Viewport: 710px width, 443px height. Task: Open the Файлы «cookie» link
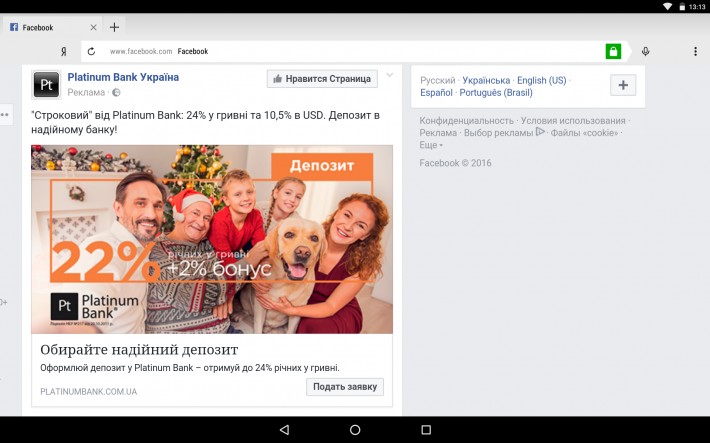(584, 133)
